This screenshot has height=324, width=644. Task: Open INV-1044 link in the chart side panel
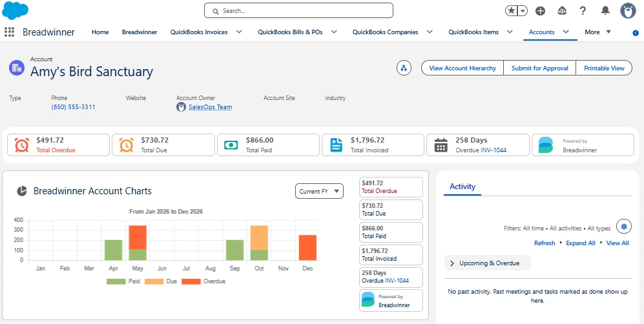click(397, 281)
